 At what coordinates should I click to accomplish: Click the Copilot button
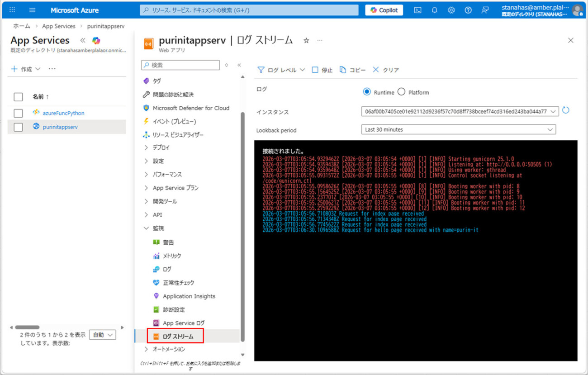tap(384, 10)
